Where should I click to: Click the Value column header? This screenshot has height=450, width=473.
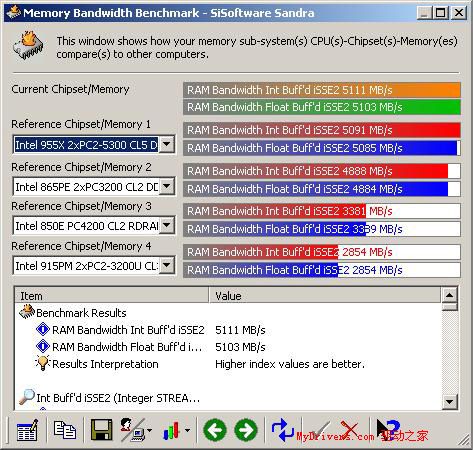(325, 296)
